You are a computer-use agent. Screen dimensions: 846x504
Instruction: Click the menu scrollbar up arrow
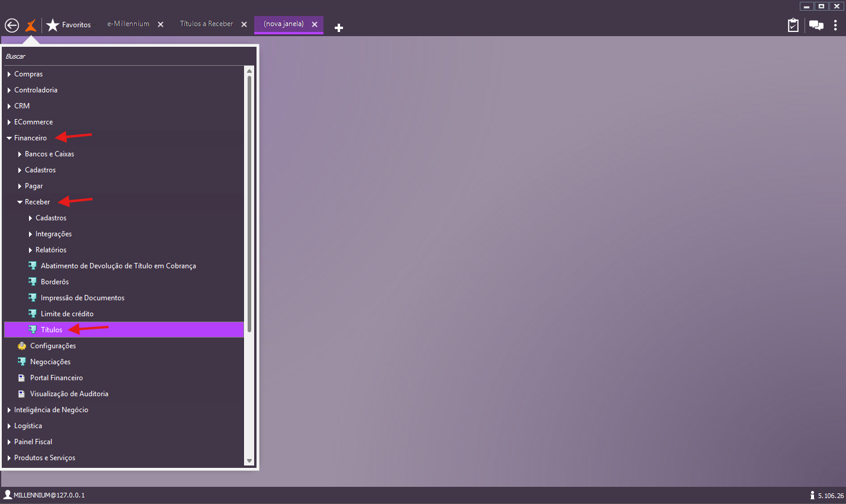coord(249,70)
